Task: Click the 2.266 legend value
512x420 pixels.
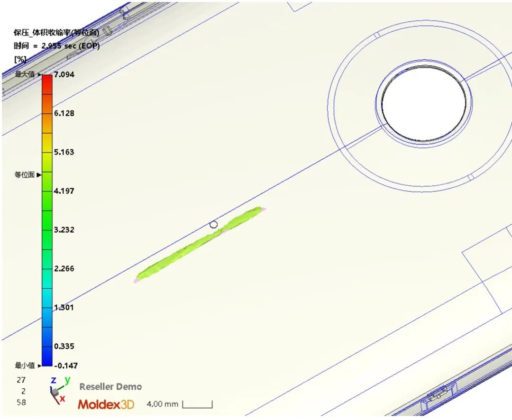Action: point(64,268)
